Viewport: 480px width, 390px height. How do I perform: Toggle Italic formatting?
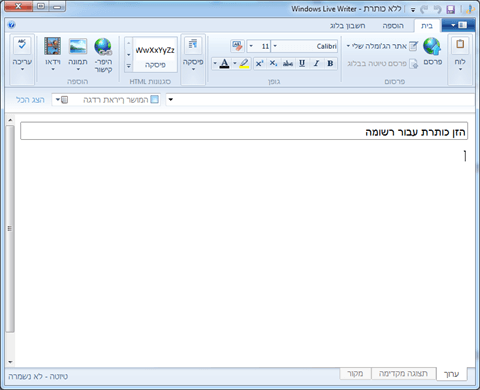pyautogui.click(x=316, y=63)
